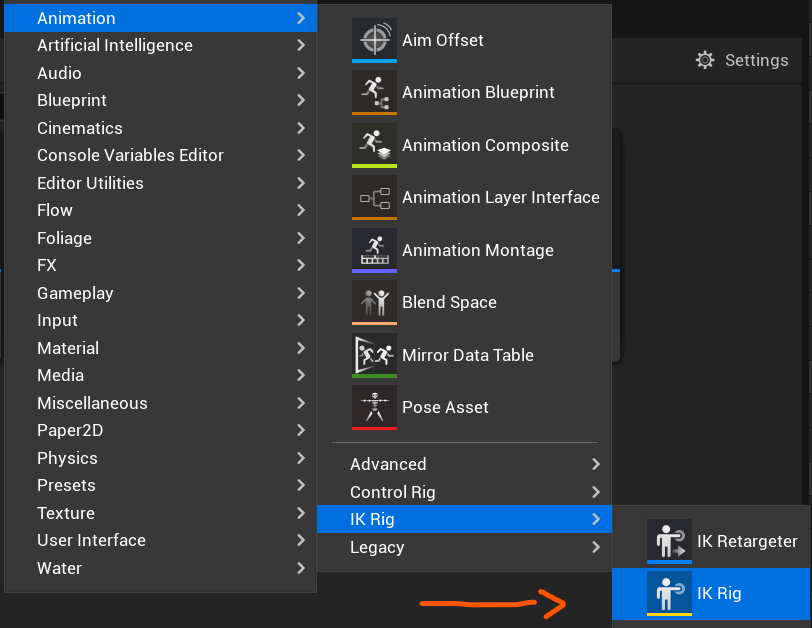812x628 pixels.
Task: Expand the Audio submenu arrow
Action: [x=301, y=73]
